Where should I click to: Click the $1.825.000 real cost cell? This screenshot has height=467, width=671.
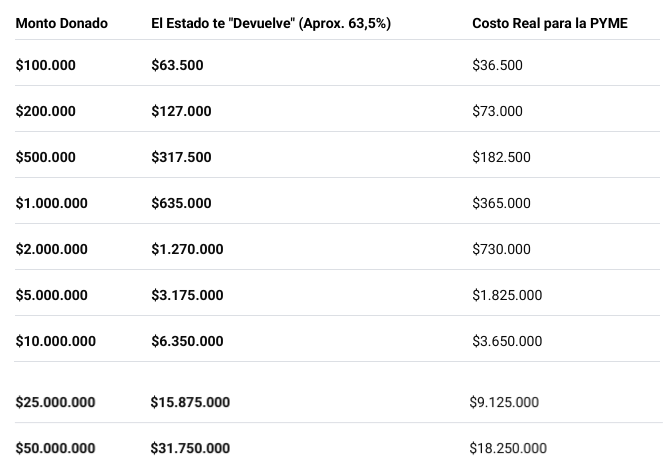coord(507,295)
